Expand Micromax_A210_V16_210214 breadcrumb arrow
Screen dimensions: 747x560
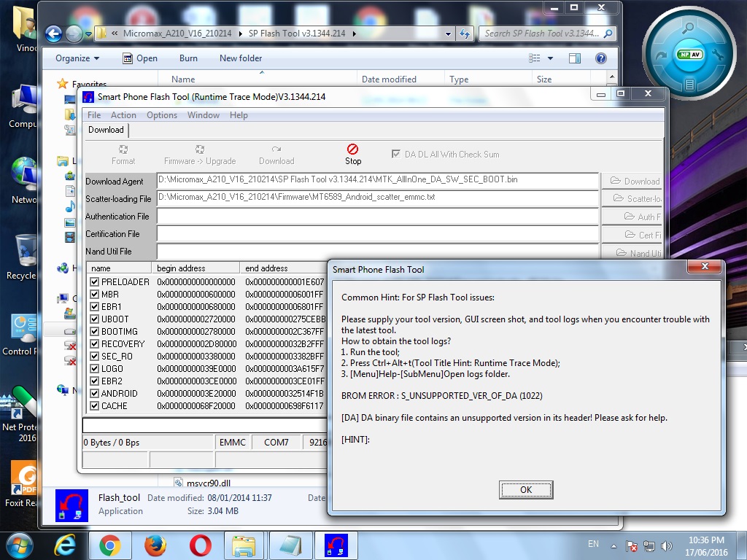coord(239,34)
